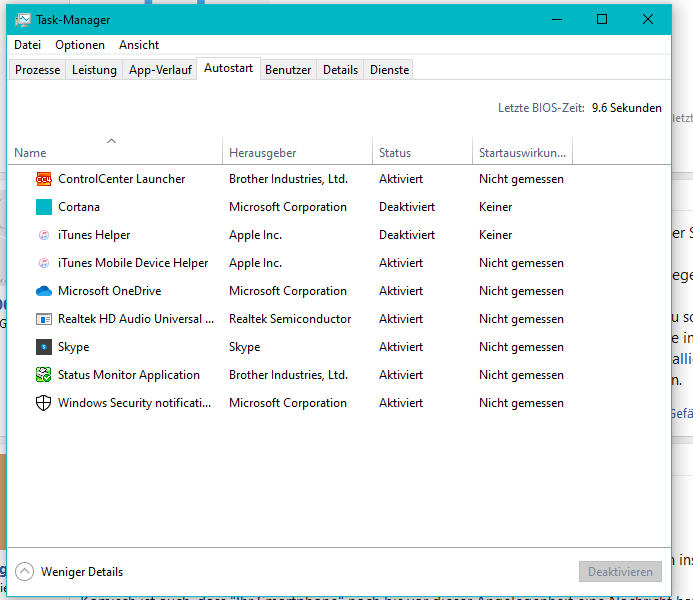Select the ControlCenter Launcher row name
The height and width of the screenshot is (600, 693).
[122, 179]
